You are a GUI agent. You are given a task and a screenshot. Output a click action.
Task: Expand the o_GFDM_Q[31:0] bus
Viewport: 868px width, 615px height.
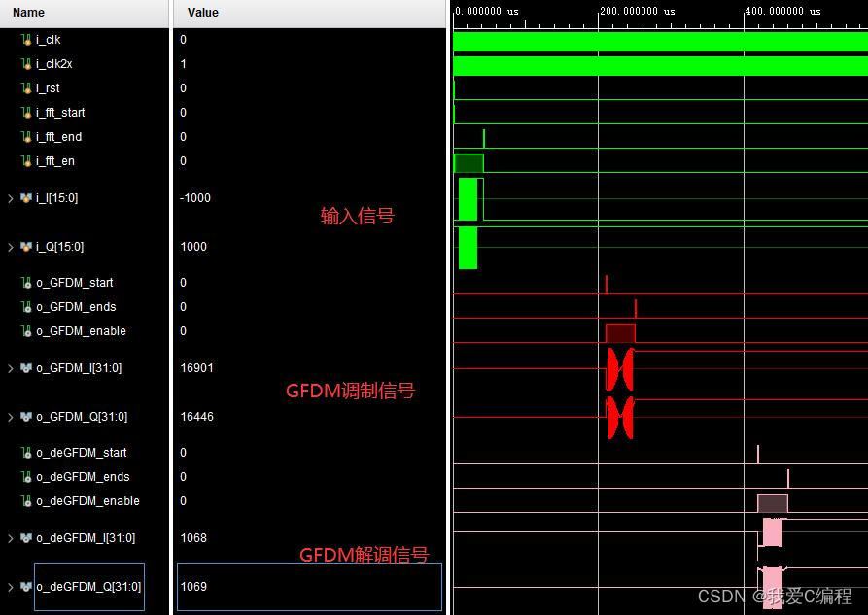click(x=10, y=417)
